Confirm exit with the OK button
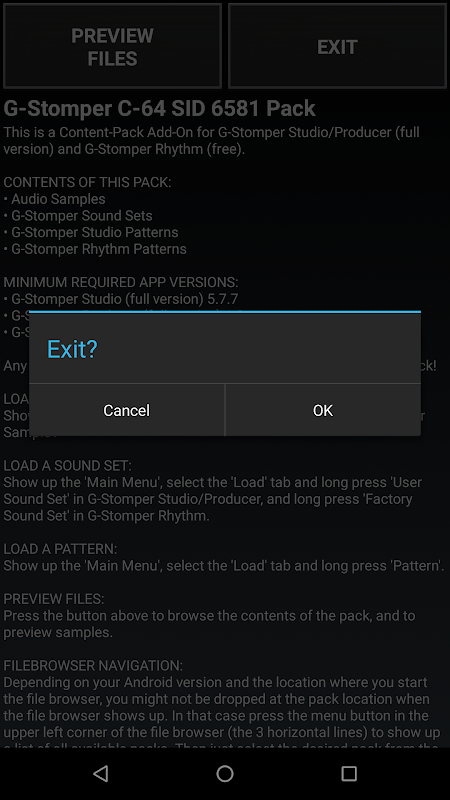This screenshot has width=450, height=800. [323, 410]
